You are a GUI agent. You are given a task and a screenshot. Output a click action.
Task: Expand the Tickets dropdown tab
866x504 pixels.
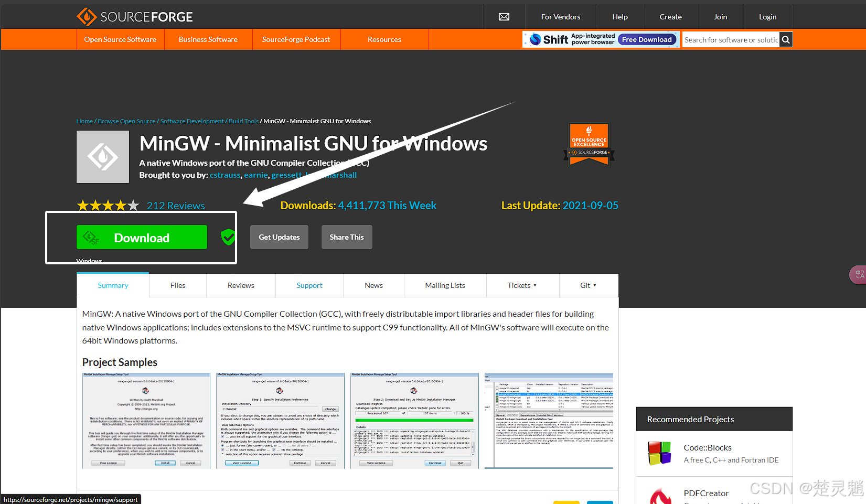[x=522, y=285]
